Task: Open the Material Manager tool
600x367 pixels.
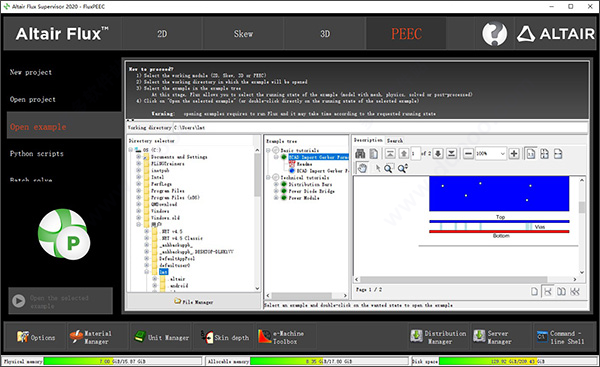Action: [91, 337]
